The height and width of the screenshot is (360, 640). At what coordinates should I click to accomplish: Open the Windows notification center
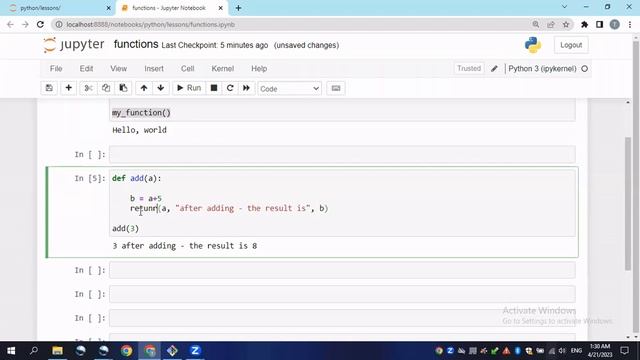coord(624,351)
